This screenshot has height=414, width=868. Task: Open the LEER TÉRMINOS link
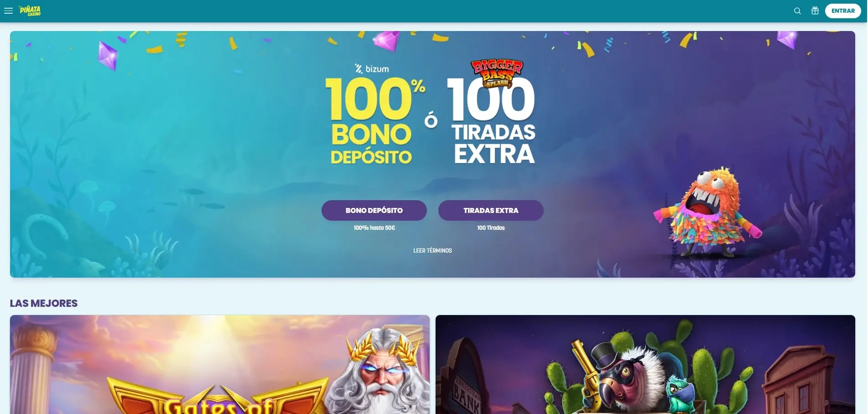pos(432,251)
